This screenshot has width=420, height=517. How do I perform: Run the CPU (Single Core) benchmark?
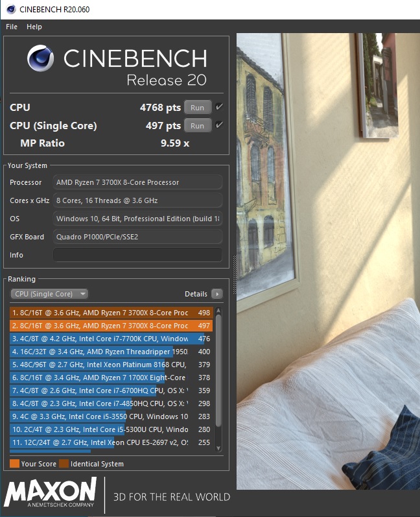tap(197, 126)
